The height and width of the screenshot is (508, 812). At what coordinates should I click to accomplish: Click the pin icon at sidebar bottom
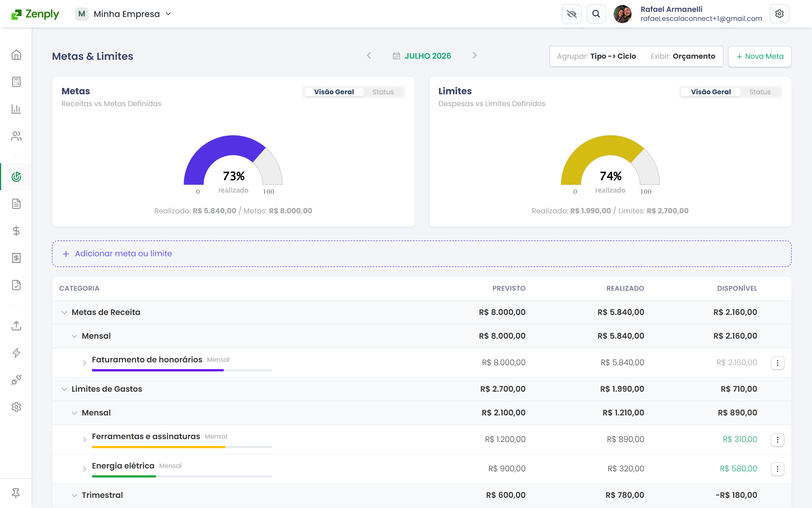(16, 493)
